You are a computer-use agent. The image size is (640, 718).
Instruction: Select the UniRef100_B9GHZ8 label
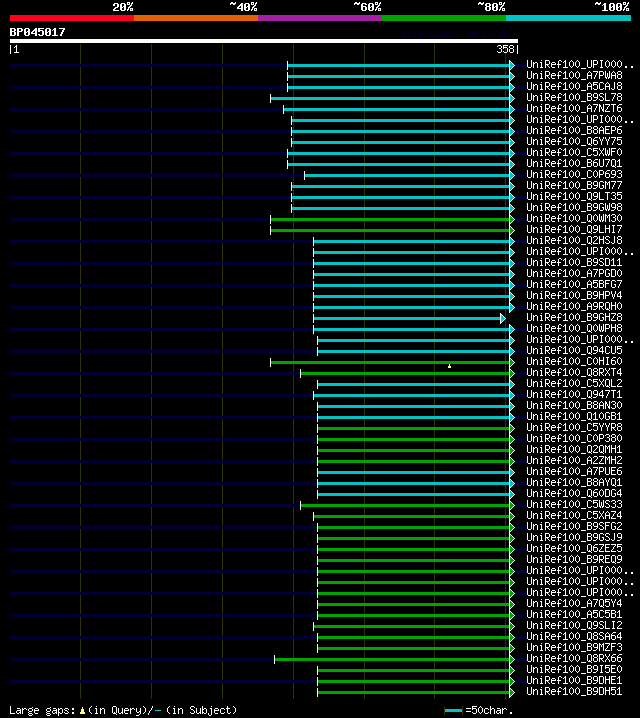click(x=574, y=317)
